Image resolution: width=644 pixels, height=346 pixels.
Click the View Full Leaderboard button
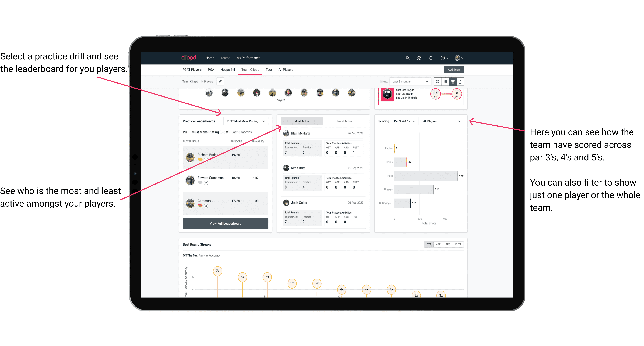click(225, 223)
